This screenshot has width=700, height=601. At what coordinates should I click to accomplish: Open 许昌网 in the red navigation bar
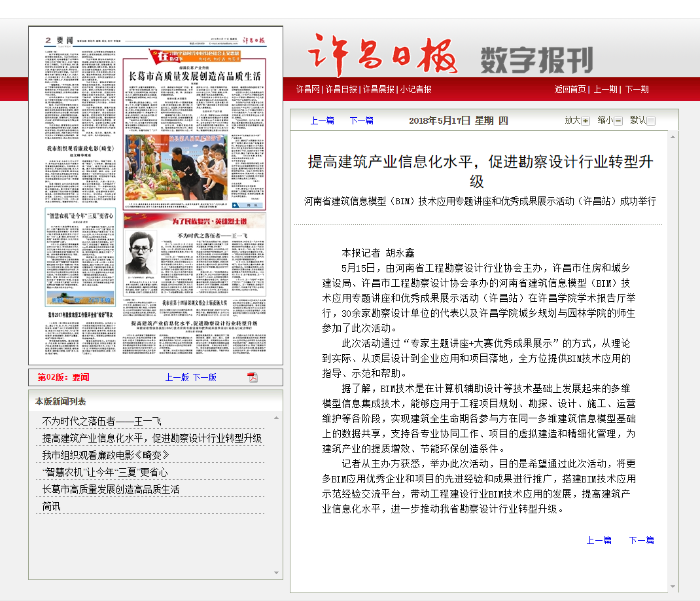click(x=307, y=89)
